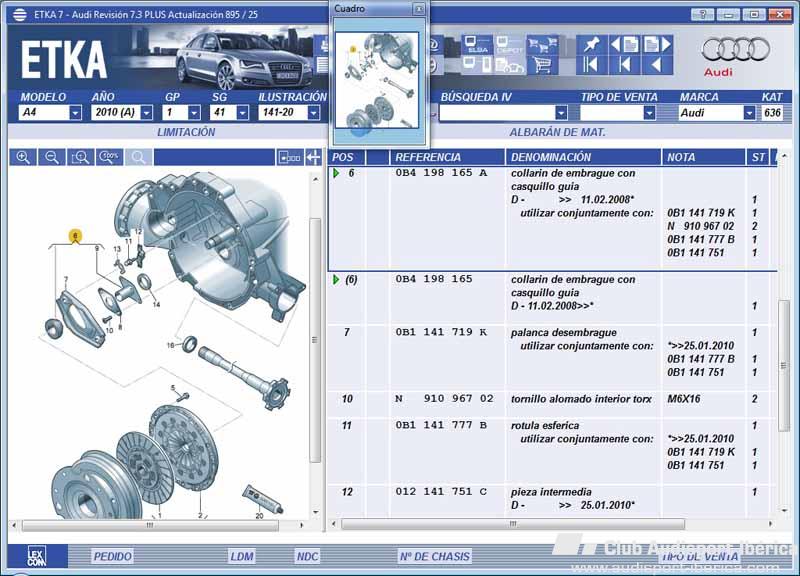This screenshot has width=800, height=576.
Task: Open the single shopping cart icon
Action: pyautogui.click(x=541, y=65)
